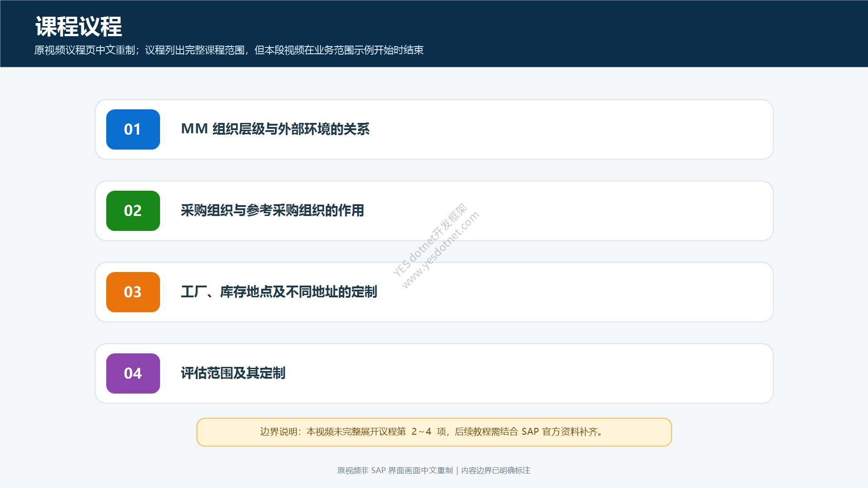
Task: Select agenda item 工厂、库存地点及不同地址的定制
Action: [278, 292]
